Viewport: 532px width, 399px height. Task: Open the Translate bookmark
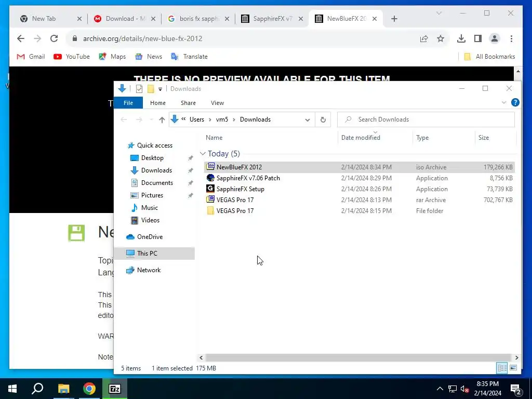(x=189, y=57)
